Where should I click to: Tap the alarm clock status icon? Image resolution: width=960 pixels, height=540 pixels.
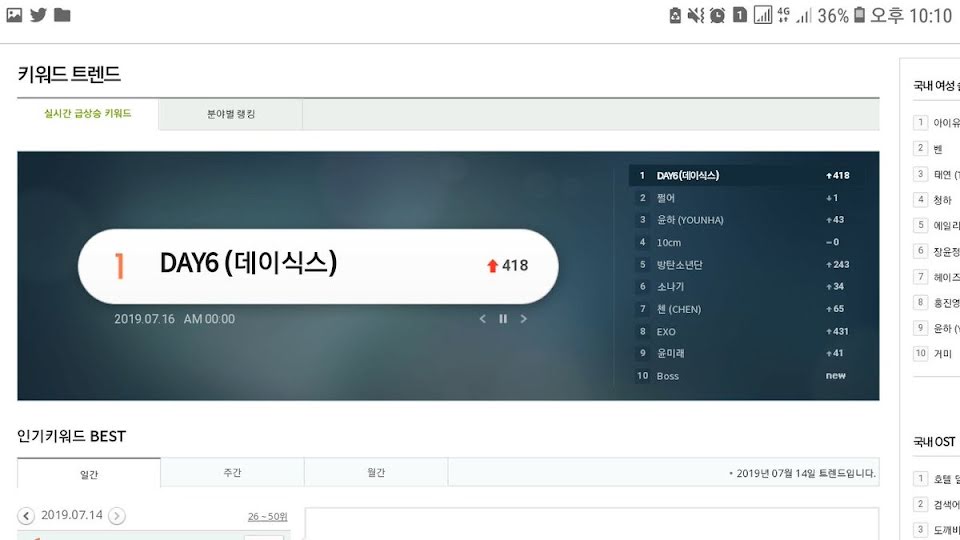717,15
